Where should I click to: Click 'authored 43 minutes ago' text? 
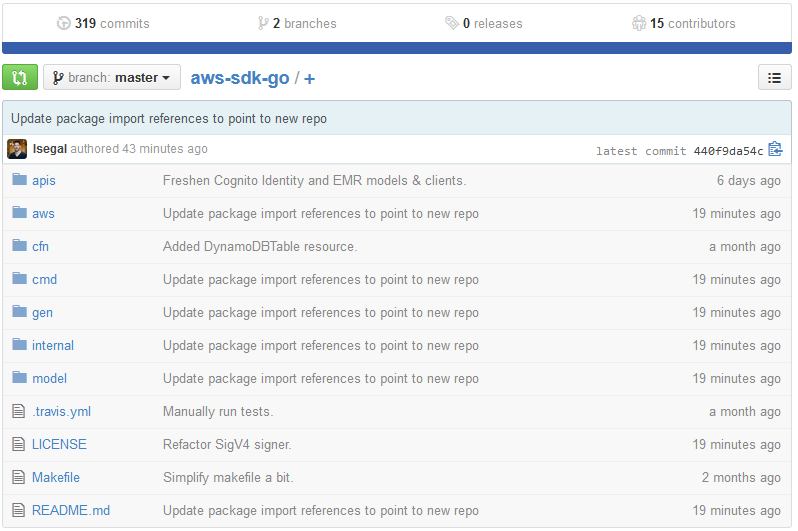click(139, 149)
